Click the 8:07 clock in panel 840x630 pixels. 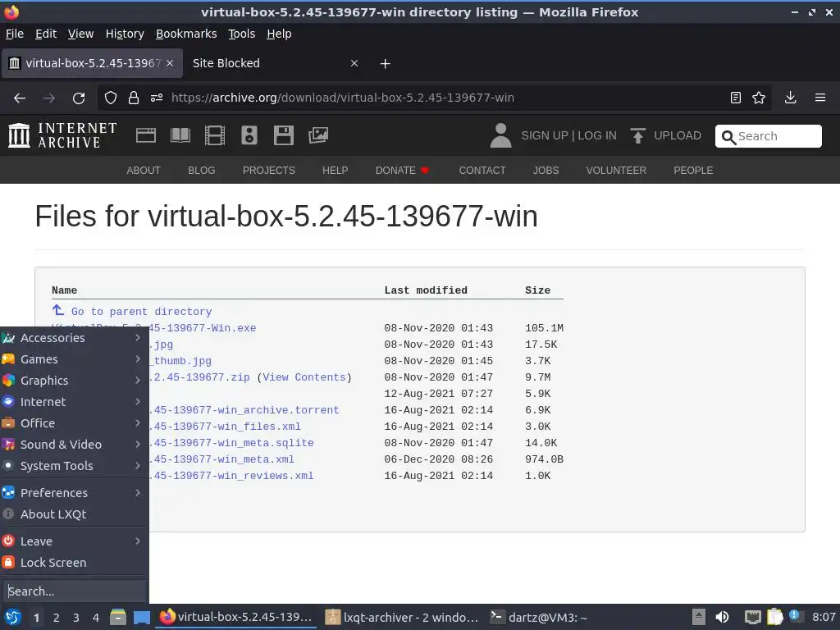coord(824,617)
